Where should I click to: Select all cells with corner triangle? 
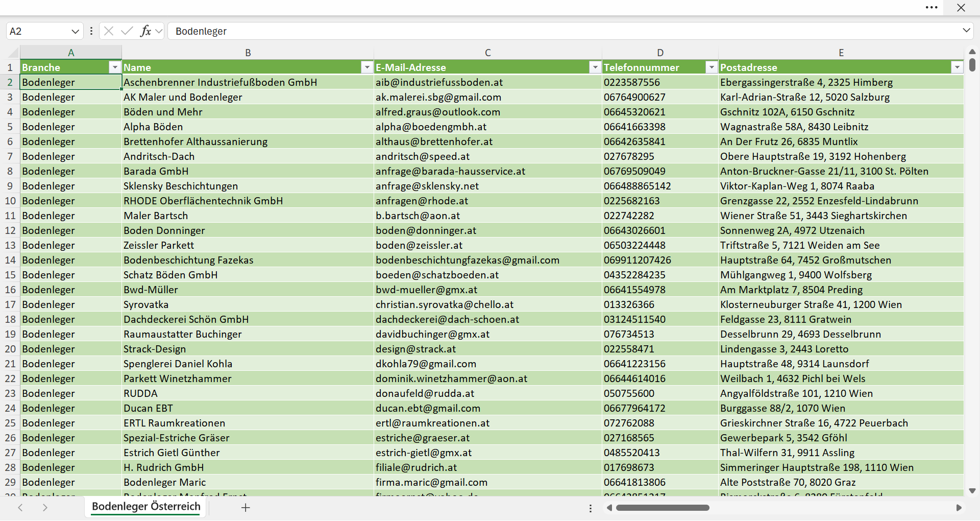pos(13,52)
